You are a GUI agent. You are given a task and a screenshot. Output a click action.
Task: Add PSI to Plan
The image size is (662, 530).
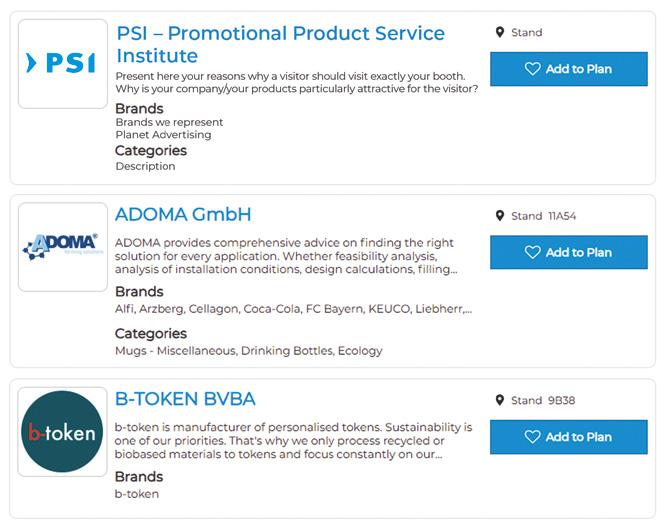pyautogui.click(x=568, y=69)
